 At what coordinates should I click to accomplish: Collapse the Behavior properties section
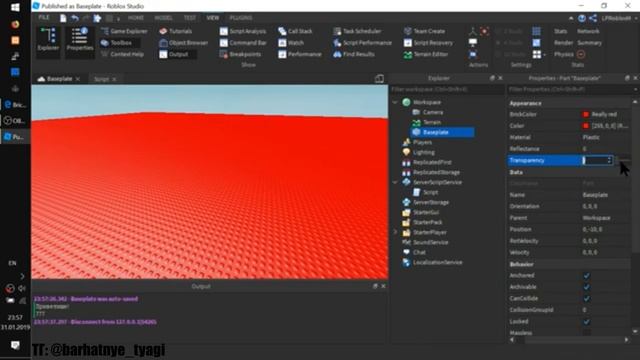pyautogui.click(x=521, y=264)
